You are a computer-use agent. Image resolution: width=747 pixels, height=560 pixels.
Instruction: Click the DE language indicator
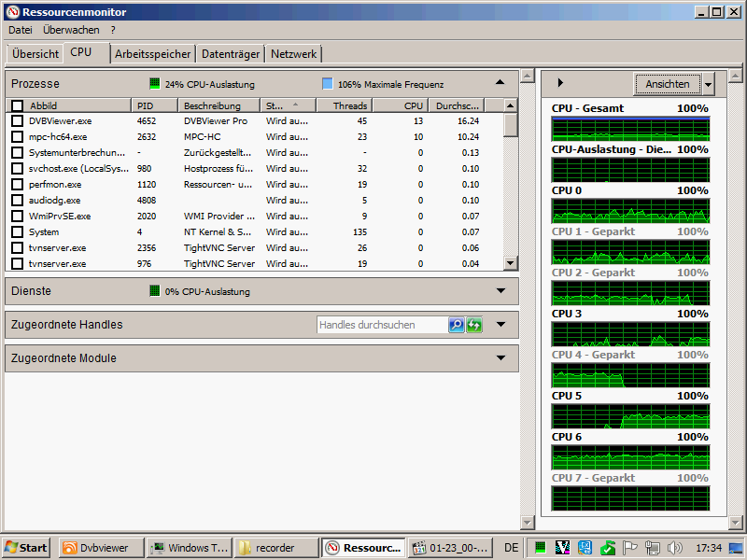coord(511,548)
